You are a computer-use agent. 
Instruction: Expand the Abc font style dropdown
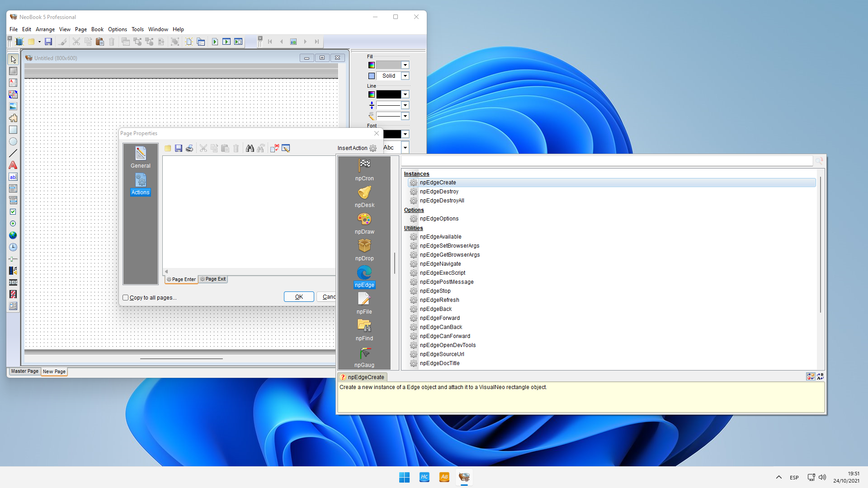405,148
